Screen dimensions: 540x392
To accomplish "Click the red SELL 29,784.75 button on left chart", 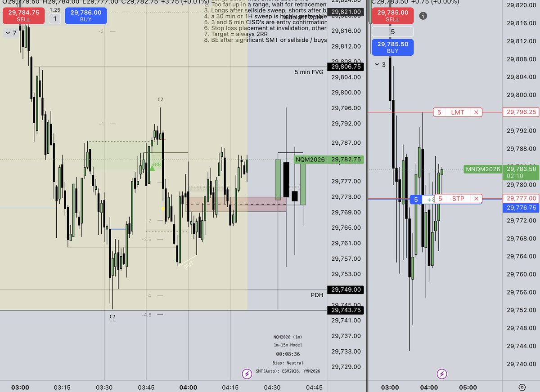I will click(23, 16).
